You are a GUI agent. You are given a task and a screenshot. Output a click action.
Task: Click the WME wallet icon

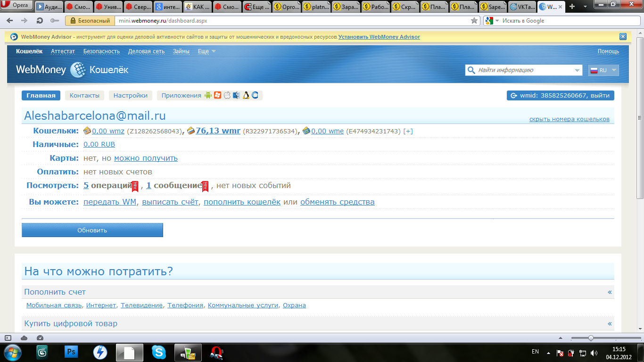pyautogui.click(x=306, y=131)
